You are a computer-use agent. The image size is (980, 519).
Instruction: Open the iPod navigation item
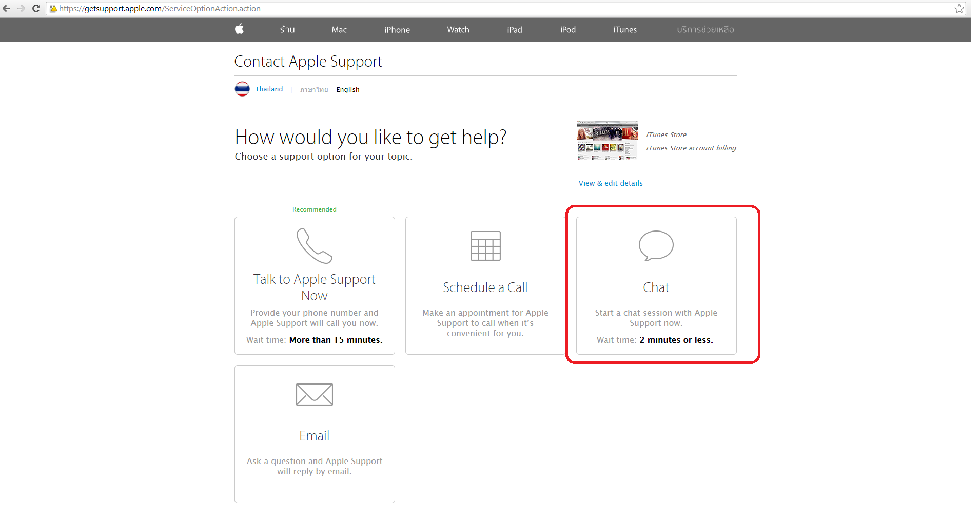point(568,30)
